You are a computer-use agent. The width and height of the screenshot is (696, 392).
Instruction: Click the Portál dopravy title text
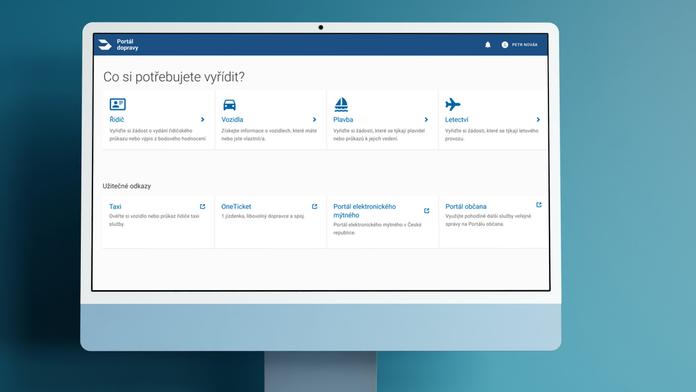coord(127,44)
